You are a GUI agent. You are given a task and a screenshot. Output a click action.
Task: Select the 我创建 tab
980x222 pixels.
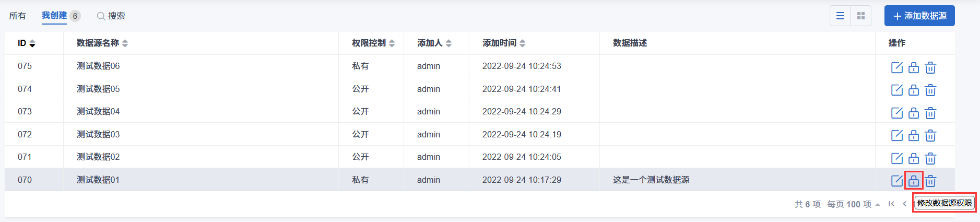point(54,16)
